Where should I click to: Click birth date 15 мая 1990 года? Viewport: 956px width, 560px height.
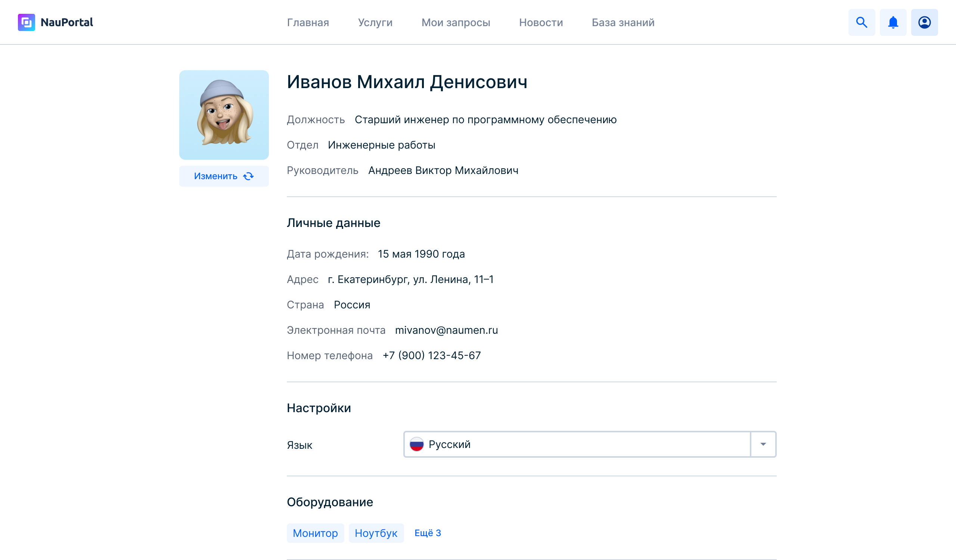[x=421, y=254]
